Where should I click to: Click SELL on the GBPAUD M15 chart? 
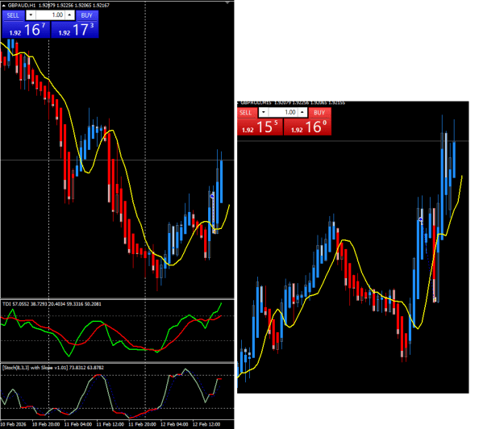point(246,113)
